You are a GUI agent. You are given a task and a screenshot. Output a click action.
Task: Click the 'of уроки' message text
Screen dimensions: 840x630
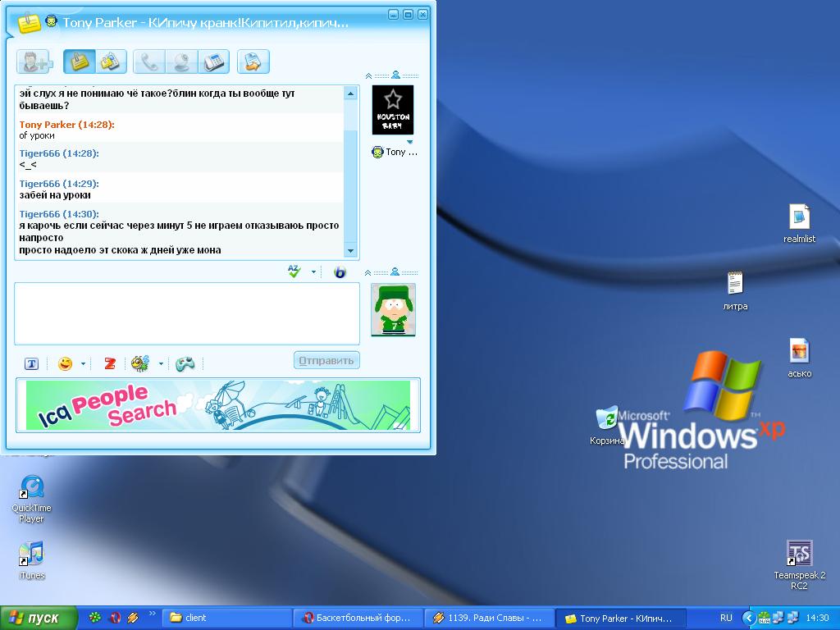pyautogui.click(x=37, y=135)
